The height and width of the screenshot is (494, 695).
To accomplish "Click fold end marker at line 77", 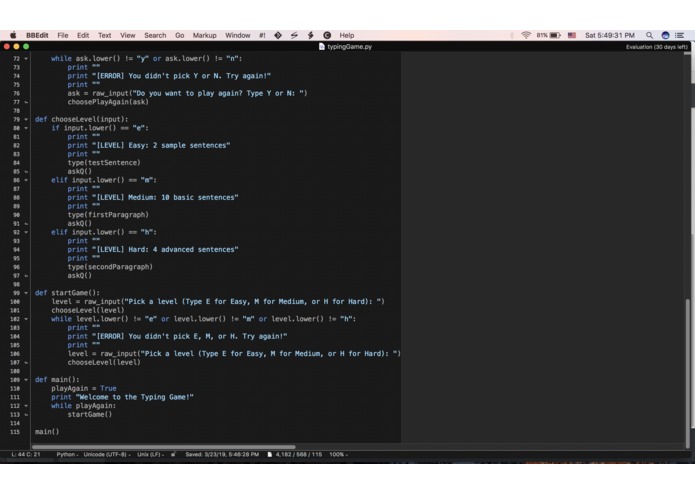I will (26, 102).
